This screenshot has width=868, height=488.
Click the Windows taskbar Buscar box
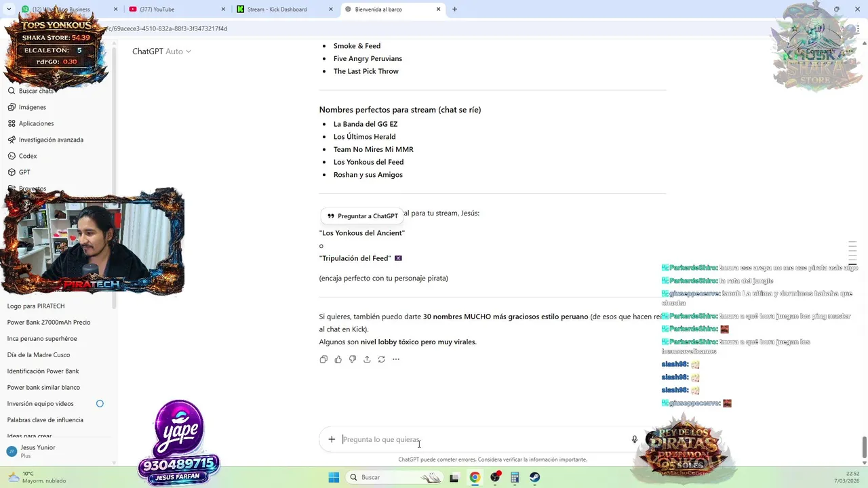[x=395, y=477]
